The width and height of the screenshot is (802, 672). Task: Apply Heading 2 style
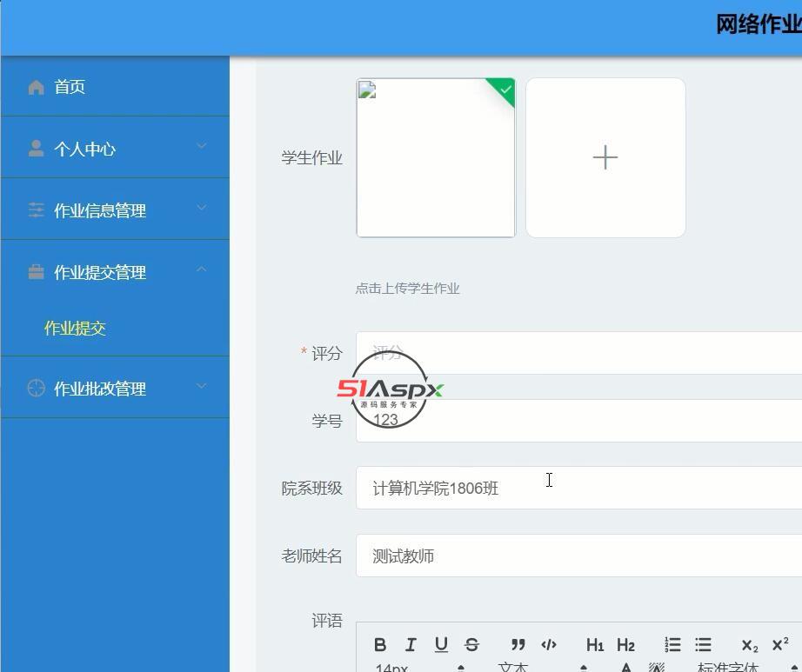tap(625, 645)
